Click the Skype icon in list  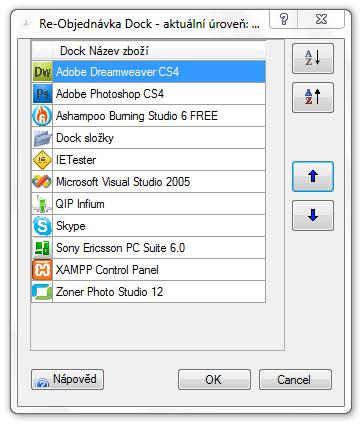[42, 226]
